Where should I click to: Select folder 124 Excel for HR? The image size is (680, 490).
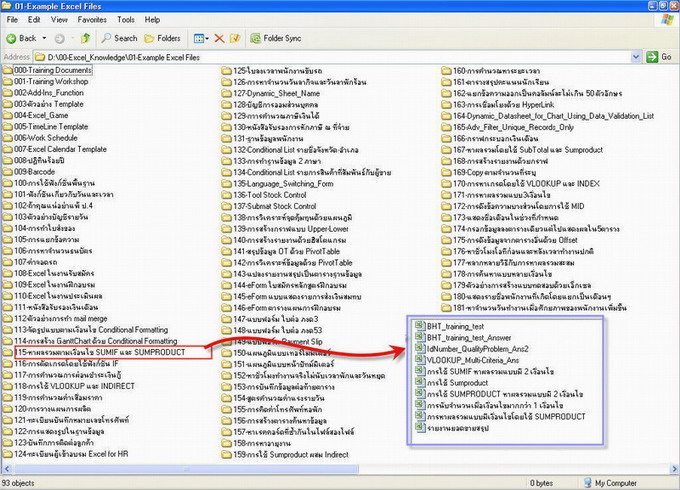pos(65,454)
